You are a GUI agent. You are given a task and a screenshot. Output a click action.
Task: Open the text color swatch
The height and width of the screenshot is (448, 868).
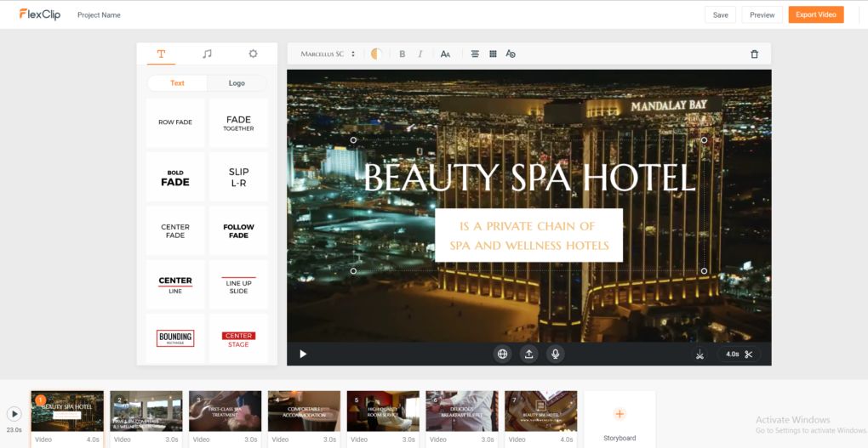point(376,54)
